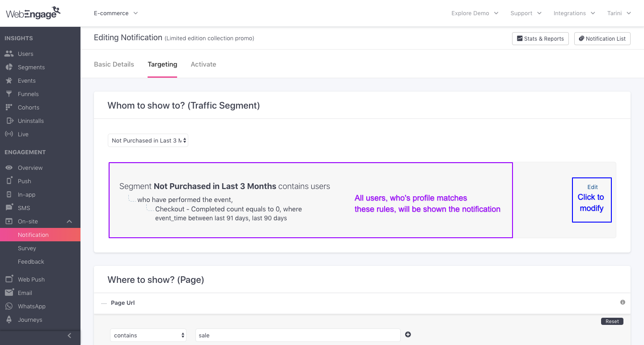Image resolution: width=644 pixels, height=345 pixels.
Task: Open the Funnels icon
Action: tap(9, 94)
